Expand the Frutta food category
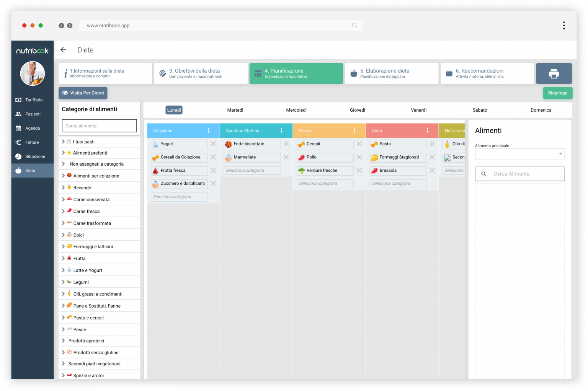The image size is (588, 391). 63,259
